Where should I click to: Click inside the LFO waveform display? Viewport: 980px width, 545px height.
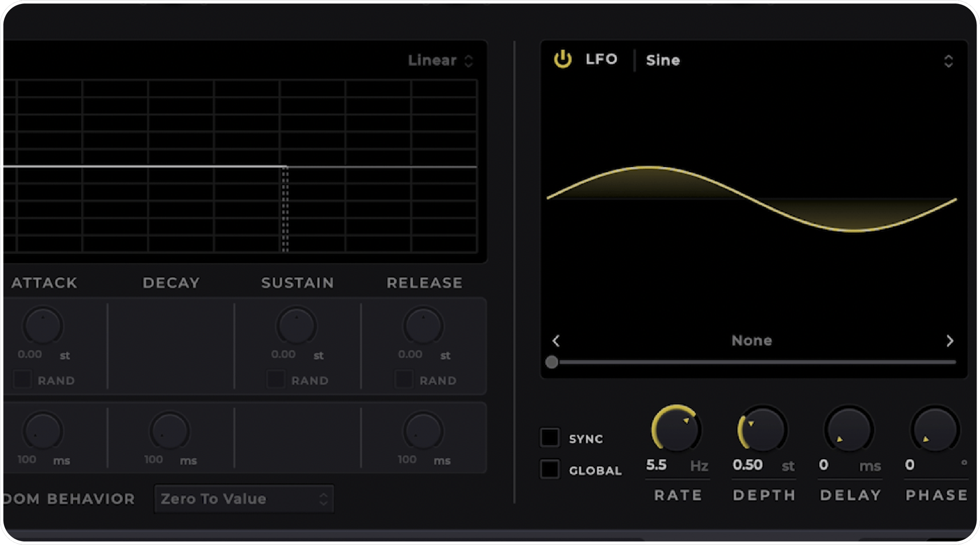pyautogui.click(x=751, y=200)
